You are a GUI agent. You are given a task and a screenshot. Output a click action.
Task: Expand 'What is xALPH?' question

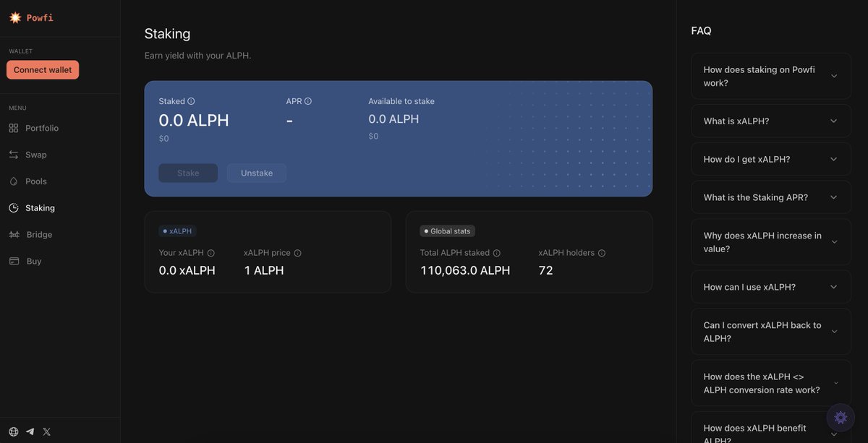tap(771, 121)
